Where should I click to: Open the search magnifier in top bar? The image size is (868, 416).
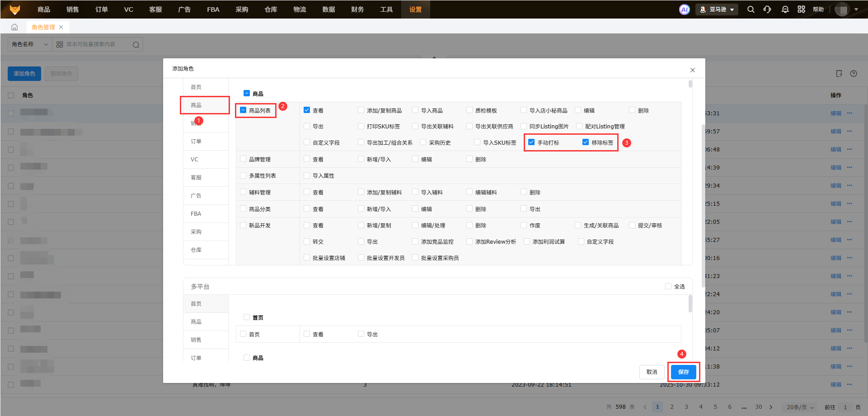[x=751, y=9]
